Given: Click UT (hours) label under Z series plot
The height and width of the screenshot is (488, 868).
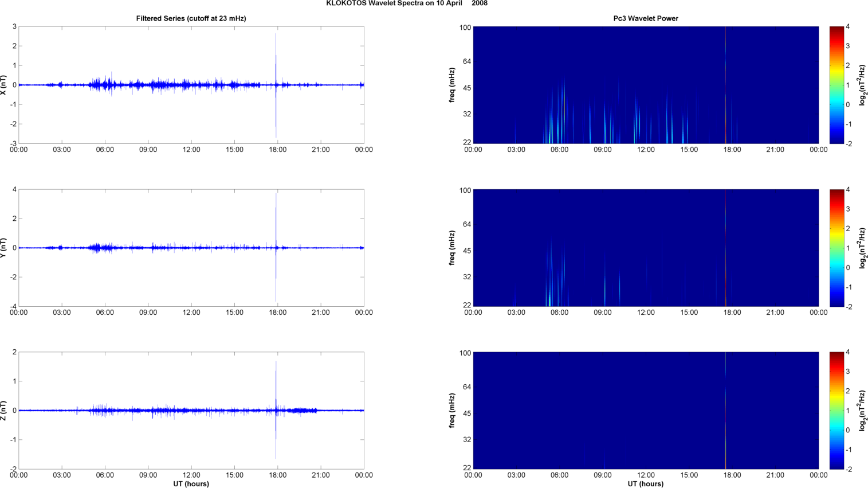Looking at the screenshot, I should tap(191, 483).
